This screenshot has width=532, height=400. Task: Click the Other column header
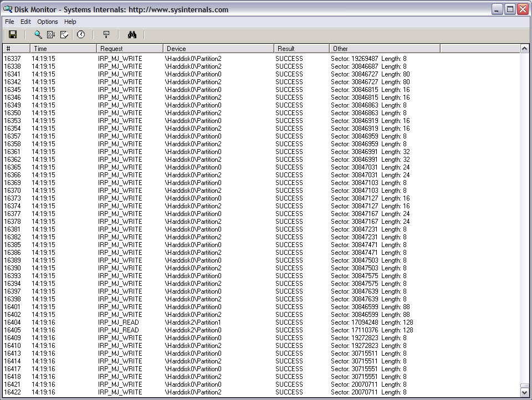(385, 49)
